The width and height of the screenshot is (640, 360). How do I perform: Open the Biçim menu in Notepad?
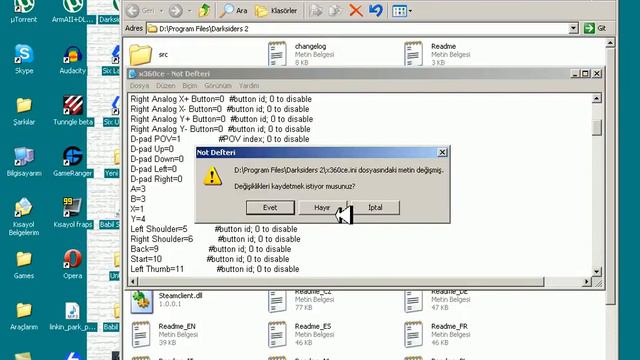pyautogui.click(x=189, y=85)
